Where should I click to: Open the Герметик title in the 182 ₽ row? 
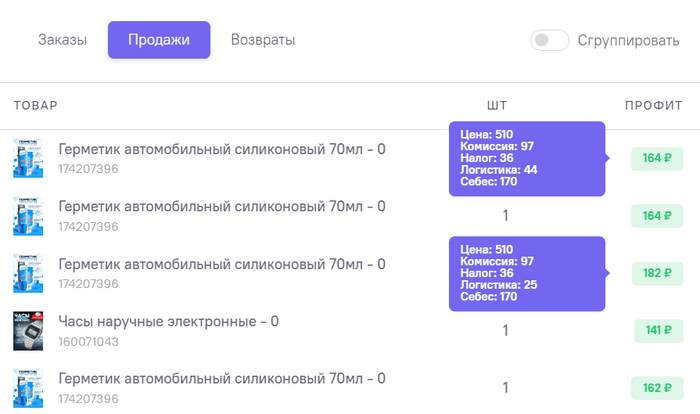point(222,265)
